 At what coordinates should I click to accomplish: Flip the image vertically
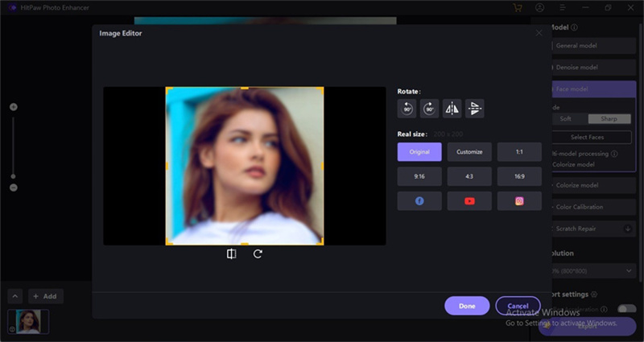[x=475, y=109]
